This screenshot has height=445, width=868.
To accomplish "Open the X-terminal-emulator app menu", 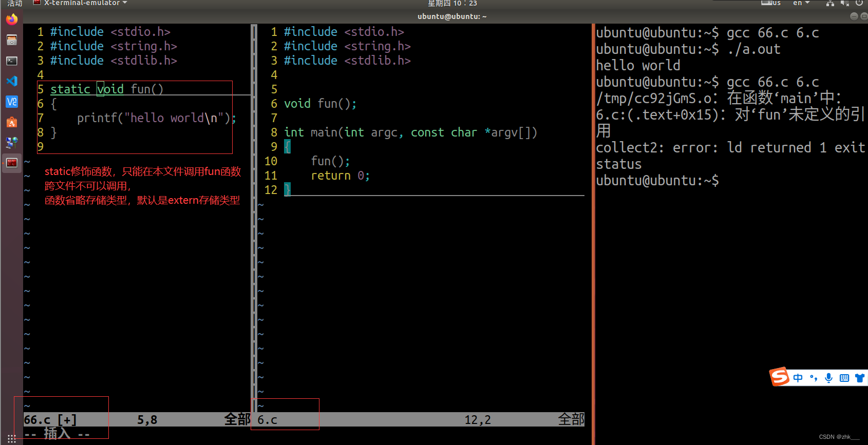I will point(80,3).
